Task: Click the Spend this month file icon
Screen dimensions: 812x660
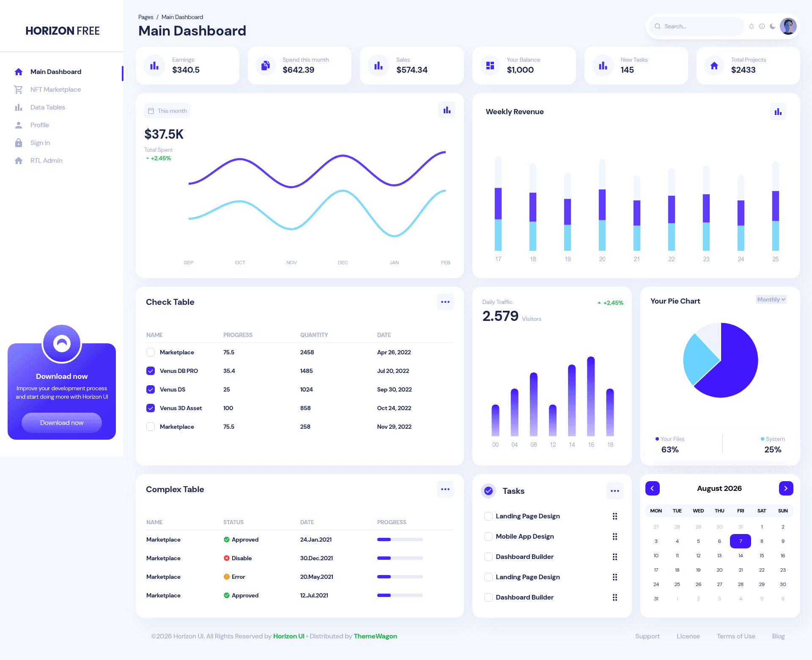Action: [266, 66]
